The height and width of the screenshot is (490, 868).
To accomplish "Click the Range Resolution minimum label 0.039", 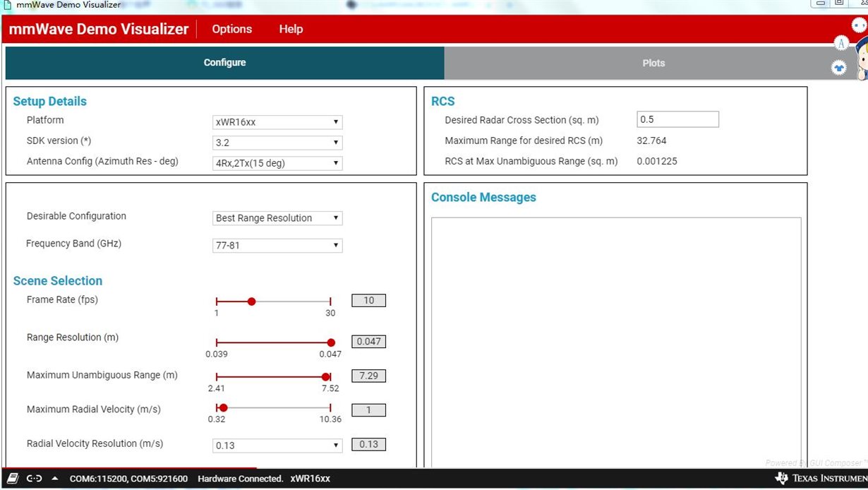I will (x=217, y=354).
